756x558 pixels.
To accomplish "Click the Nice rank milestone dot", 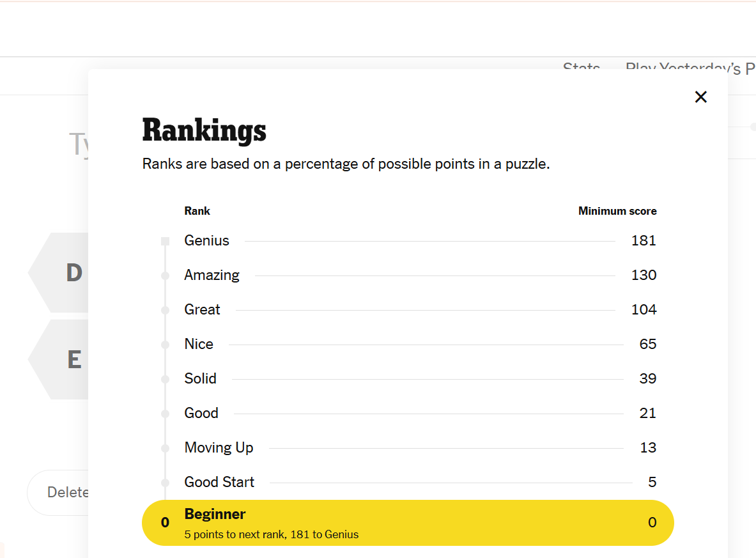I will click(165, 345).
